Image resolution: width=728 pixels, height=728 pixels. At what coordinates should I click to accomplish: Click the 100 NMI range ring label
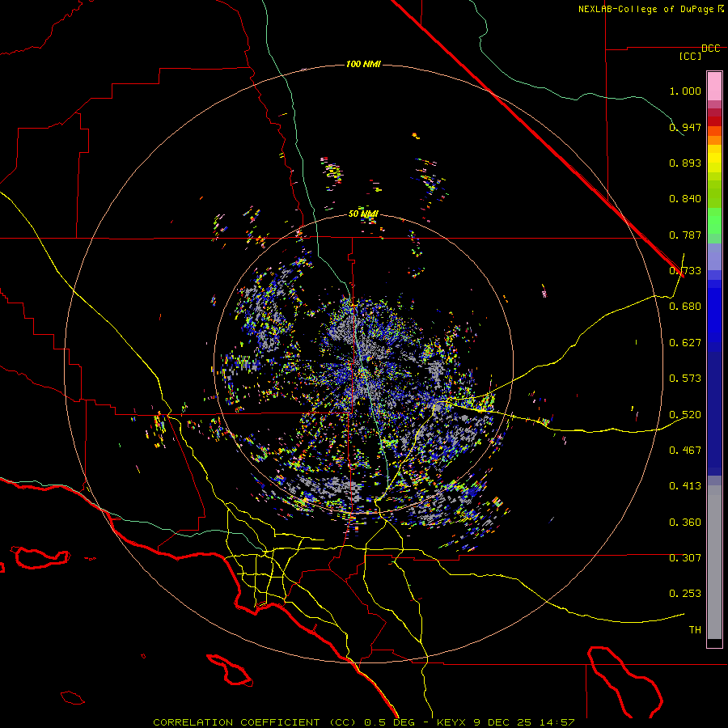(x=363, y=64)
